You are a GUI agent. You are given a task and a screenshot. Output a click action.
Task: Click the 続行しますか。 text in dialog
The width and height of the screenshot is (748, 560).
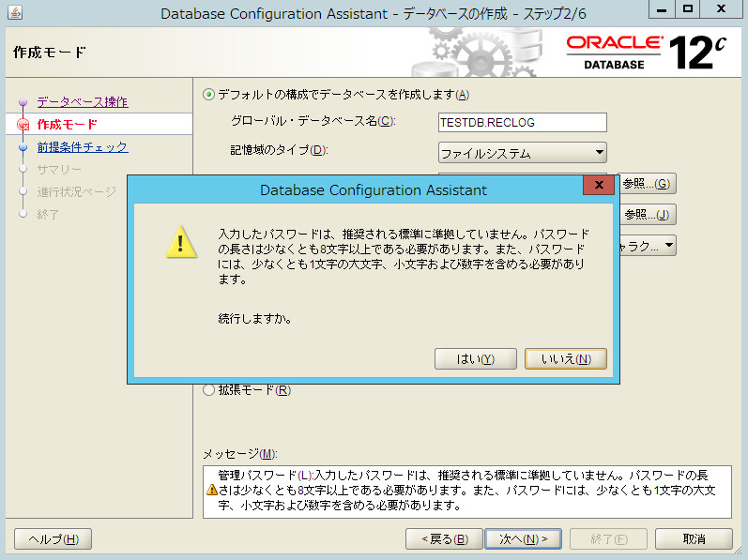tap(255, 318)
